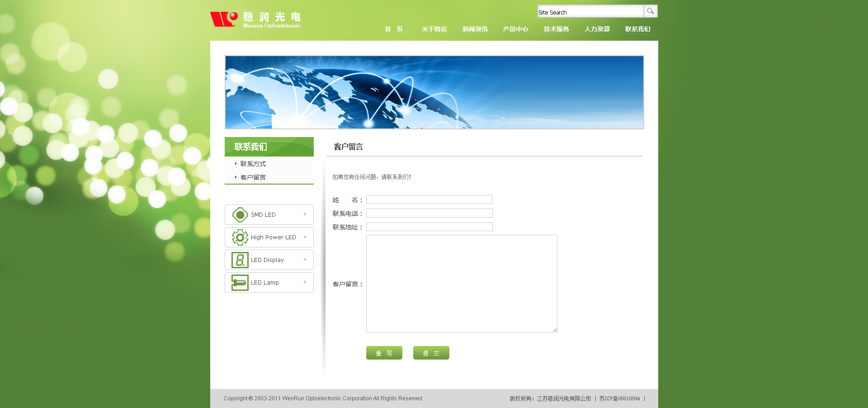Expand the High Power LED arrow
Image resolution: width=868 pixels, height=408 pixels.
click(305, 237)
